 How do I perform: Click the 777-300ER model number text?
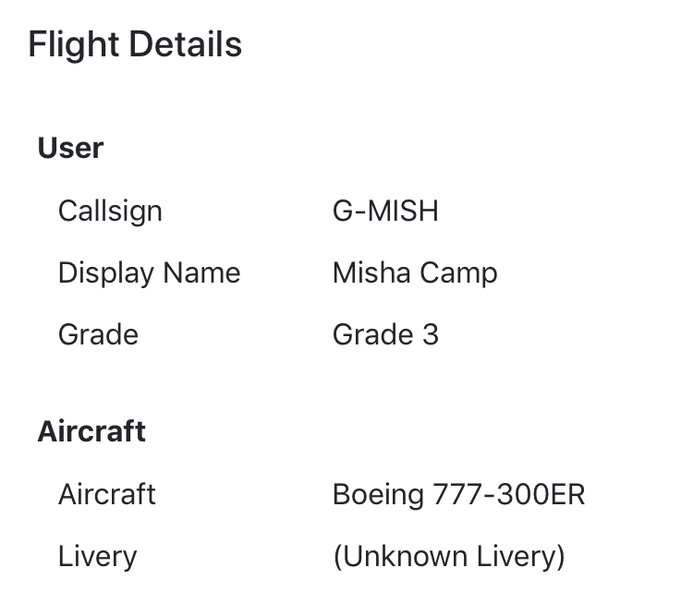pyautogui.click(x=509, y=494)
